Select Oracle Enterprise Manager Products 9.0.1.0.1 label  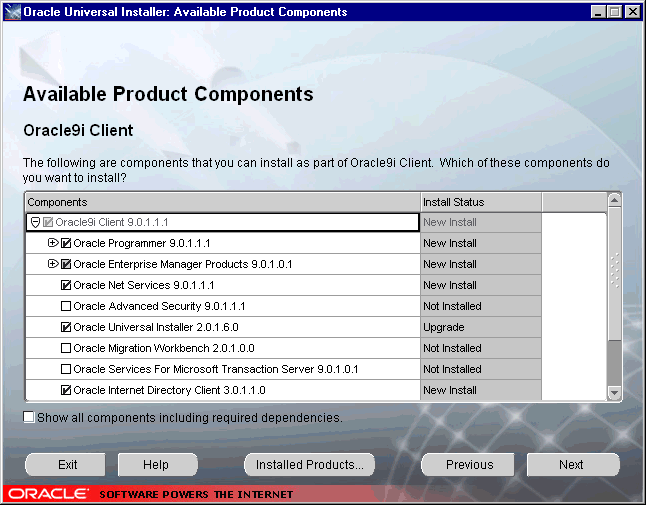point(183,264)
